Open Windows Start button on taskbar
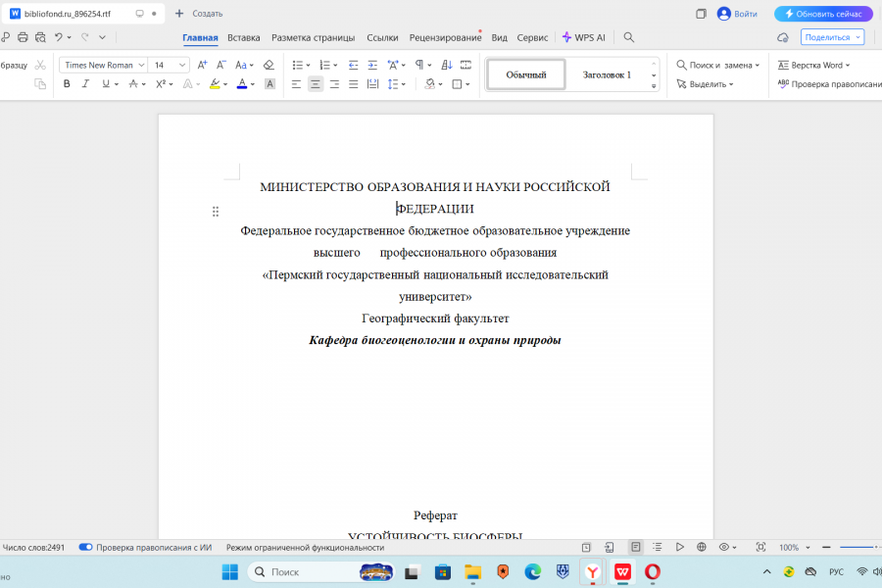 click(229, 571)
